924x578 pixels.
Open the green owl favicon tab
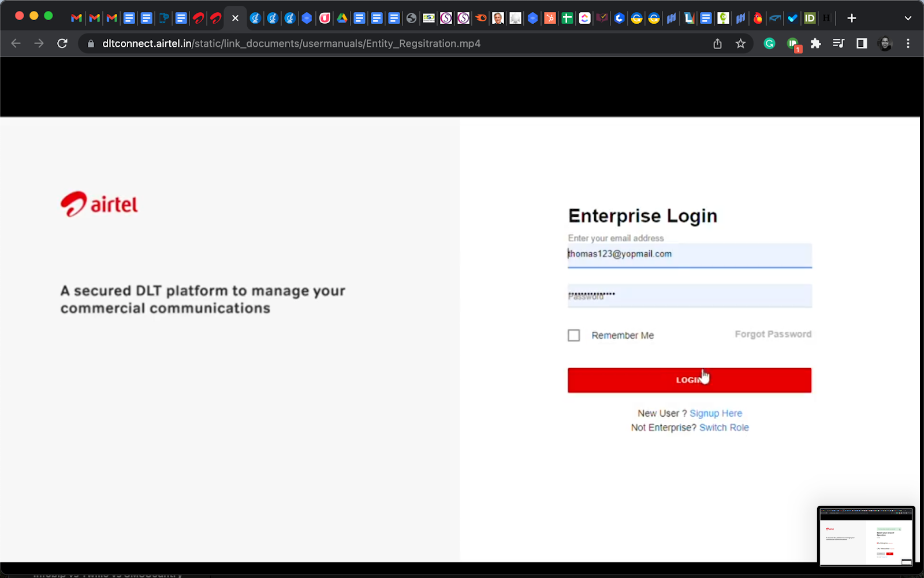tap(723, 18)
